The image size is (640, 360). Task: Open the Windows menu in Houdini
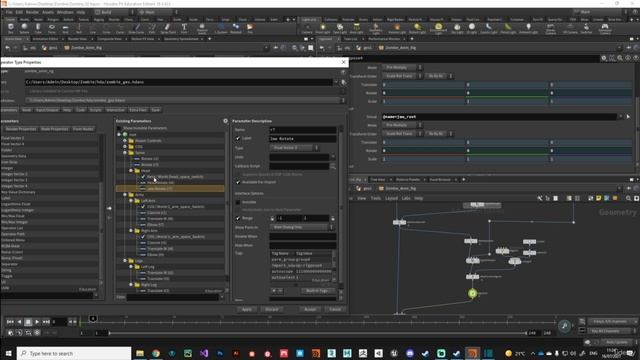(x=65, y=12)
